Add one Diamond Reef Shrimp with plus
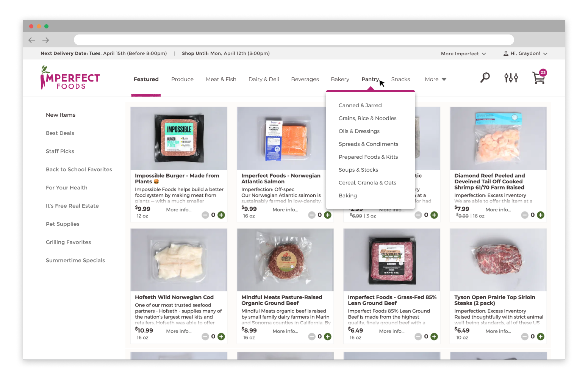The image size is (588, 380). [x=541, y=215]
